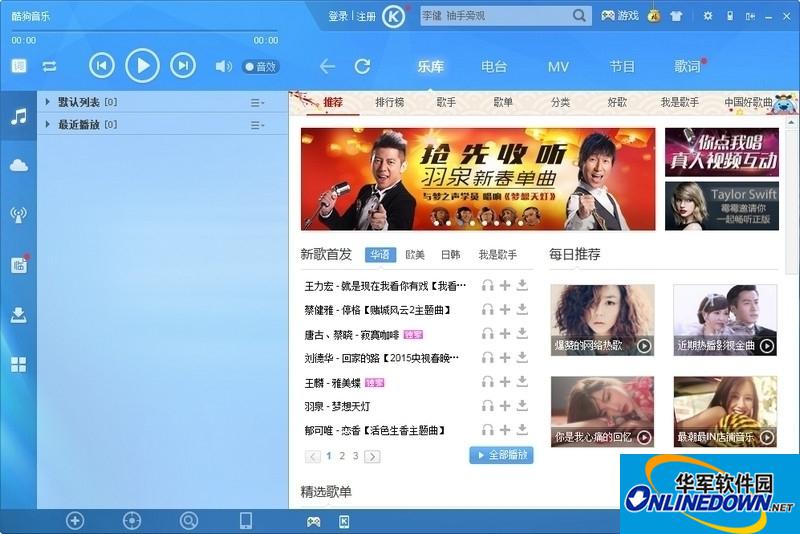This screenshot has width=800, height=534.
Task: Toggle the 音效 sound effect switch
Action: click(260, 67)
